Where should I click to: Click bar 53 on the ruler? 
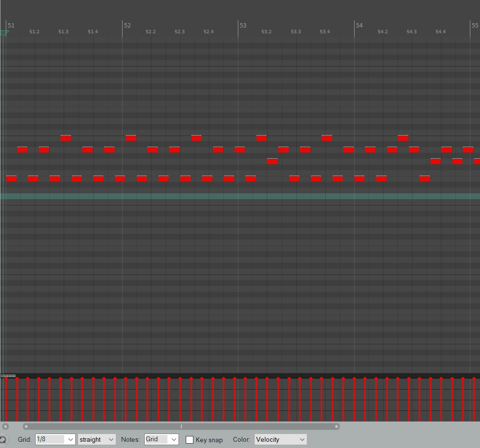[x=243, y=26]
